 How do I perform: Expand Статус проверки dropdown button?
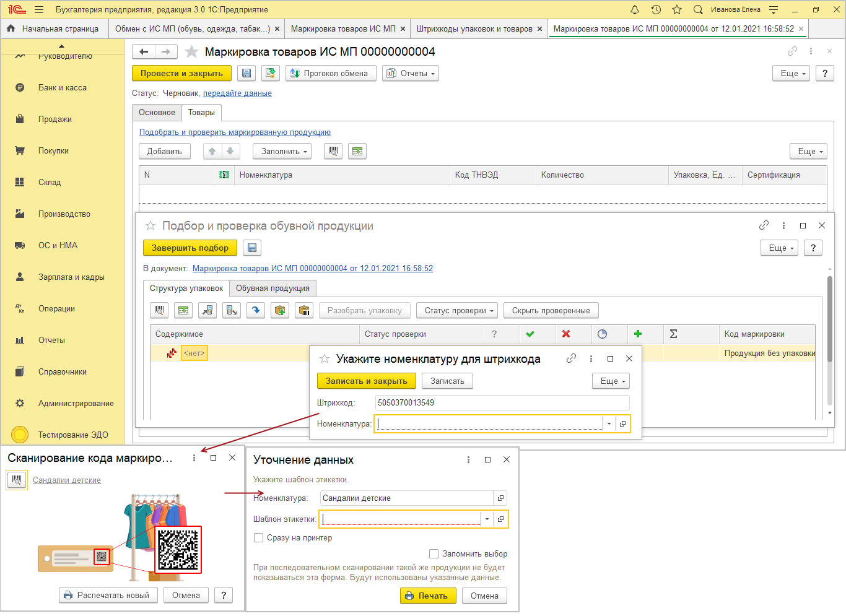coord(457,310)
